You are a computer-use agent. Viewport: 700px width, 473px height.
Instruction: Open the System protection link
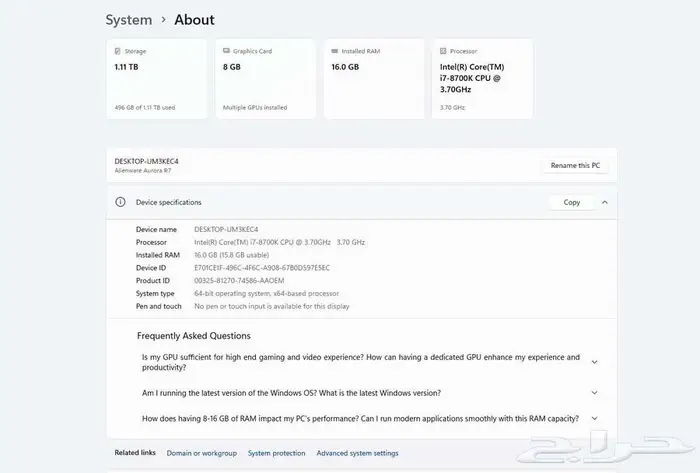point(277,453)
